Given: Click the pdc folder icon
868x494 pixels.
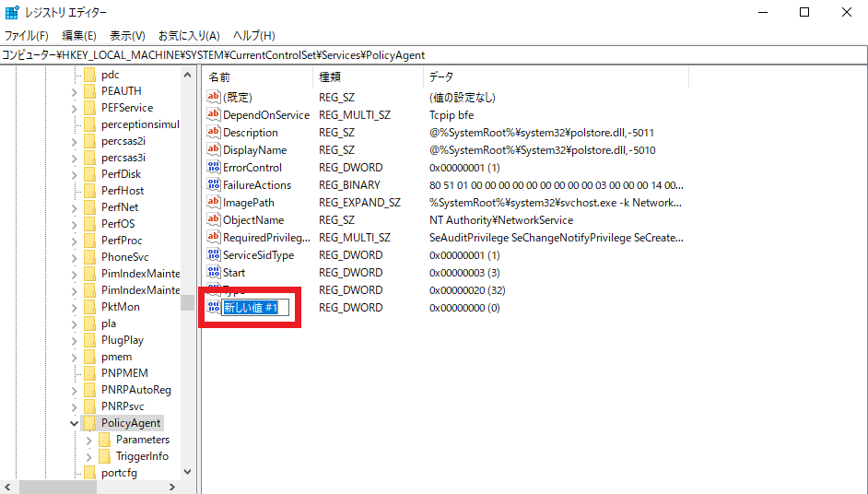Looking at the screenshot, I should point(89,75).
